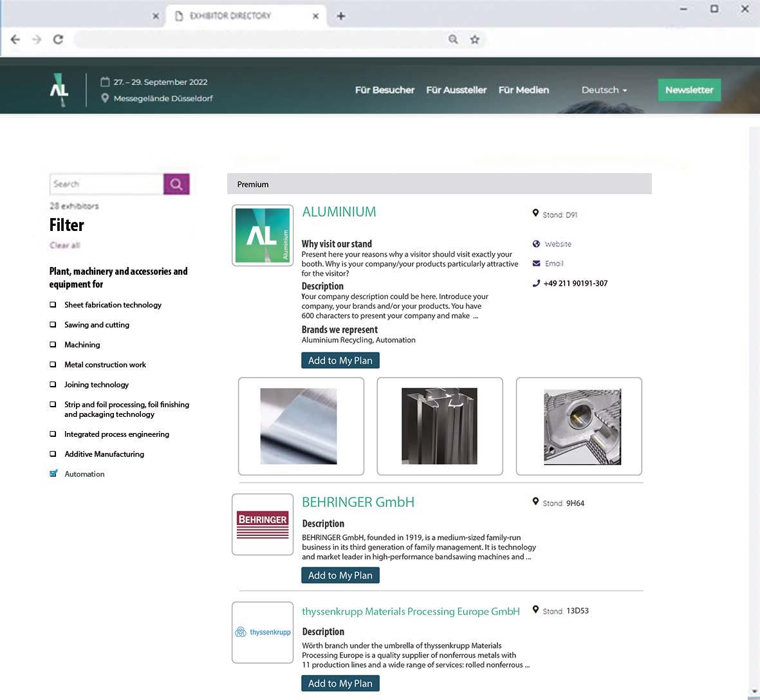Screen dimensions: 760x700
Task: Click the browser forward arrow
Action: pyautogui.click(x=36, y=39)
